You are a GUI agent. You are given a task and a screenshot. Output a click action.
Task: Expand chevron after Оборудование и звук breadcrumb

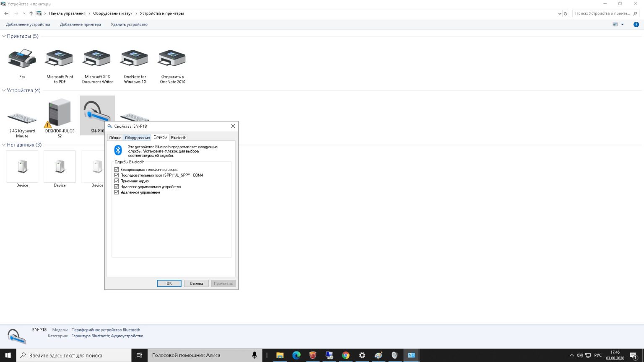[x=136, y=13]
